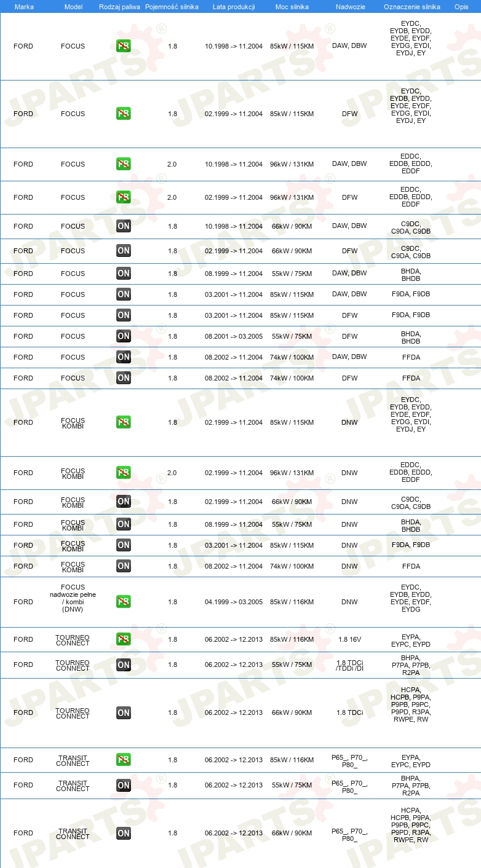Select 'TOURNEO CONNECT' model in the petrol row
Viewport: 481px width, 868px height.
(73, 640)
